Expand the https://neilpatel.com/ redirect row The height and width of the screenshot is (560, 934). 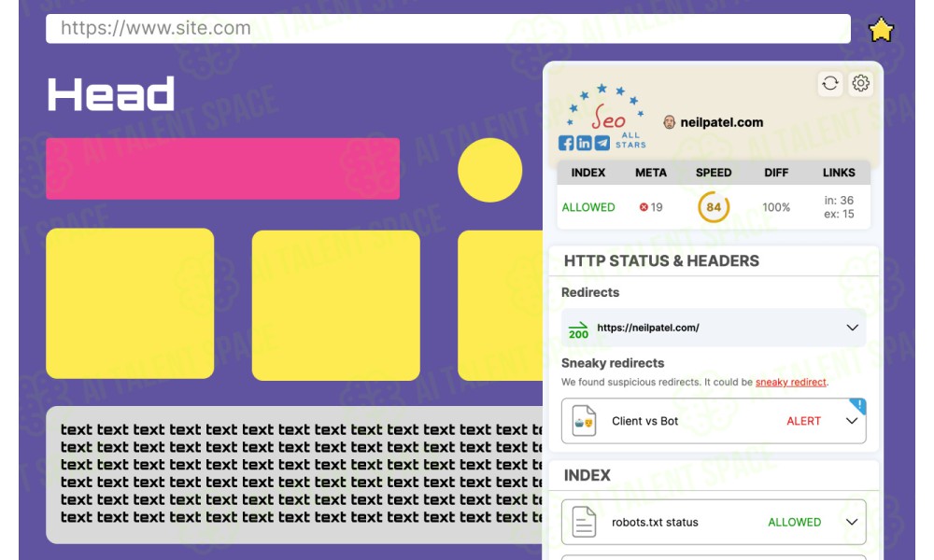tap(714, 328)
